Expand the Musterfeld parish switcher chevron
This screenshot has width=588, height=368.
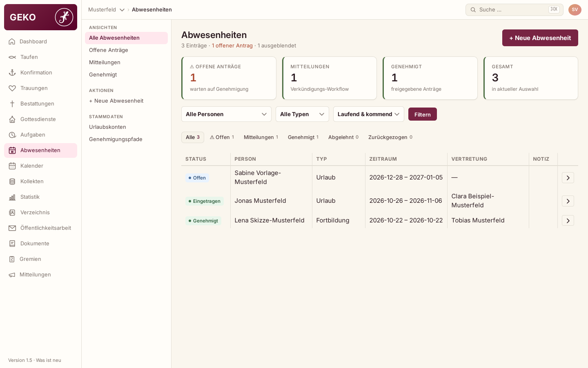pyautogui.click(x=122, y=10)
